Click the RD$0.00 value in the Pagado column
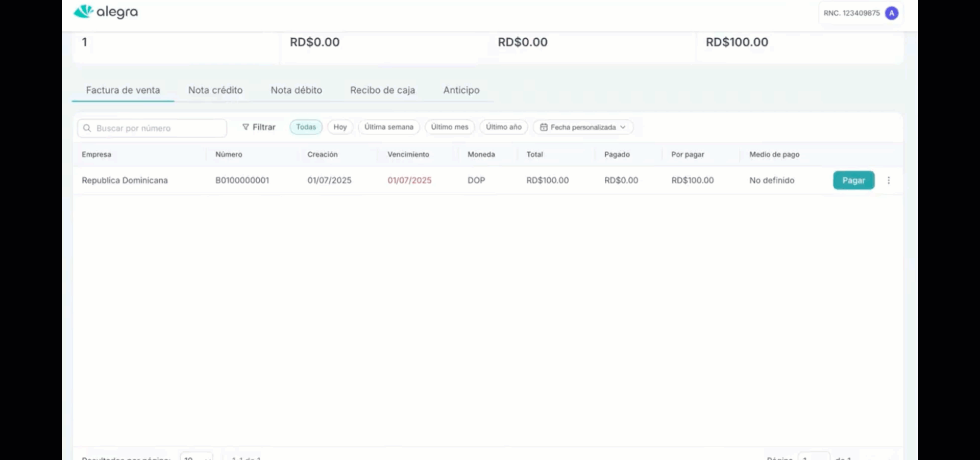Image resolution: width=980 pixels, height=460 pixels. click(x=621, y=181)
